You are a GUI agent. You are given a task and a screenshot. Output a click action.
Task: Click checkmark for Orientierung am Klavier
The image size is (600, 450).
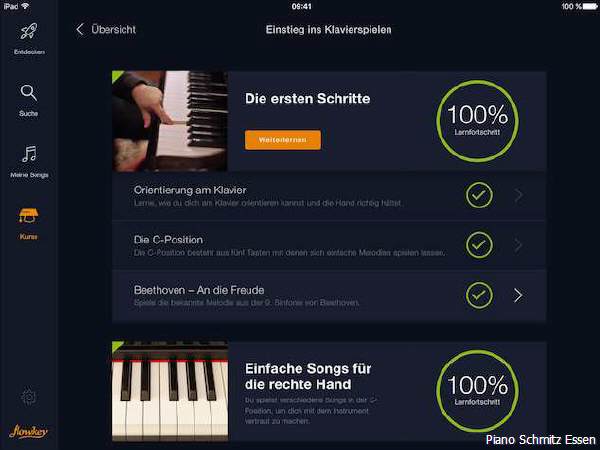coord(479,195)
